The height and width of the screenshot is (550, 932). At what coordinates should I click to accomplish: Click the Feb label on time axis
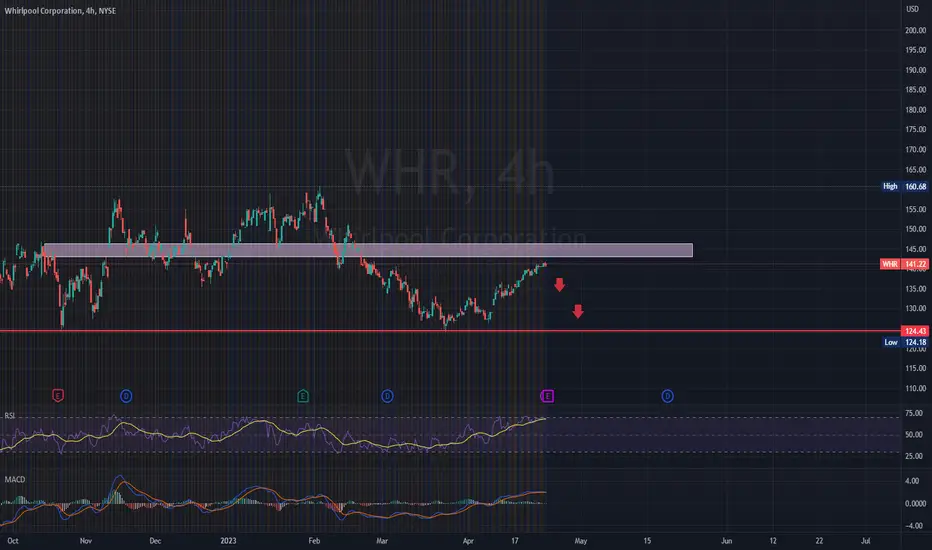click(x=314, y=540)
